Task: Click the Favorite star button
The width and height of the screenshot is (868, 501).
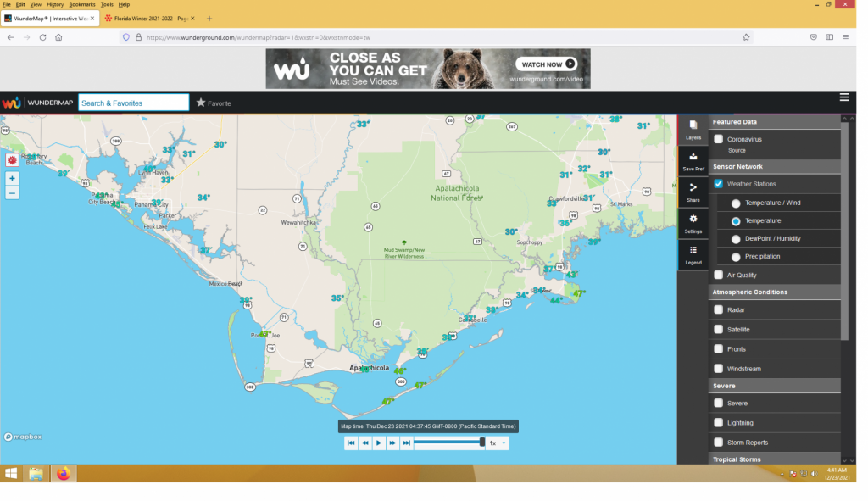Action: [214, 103]
